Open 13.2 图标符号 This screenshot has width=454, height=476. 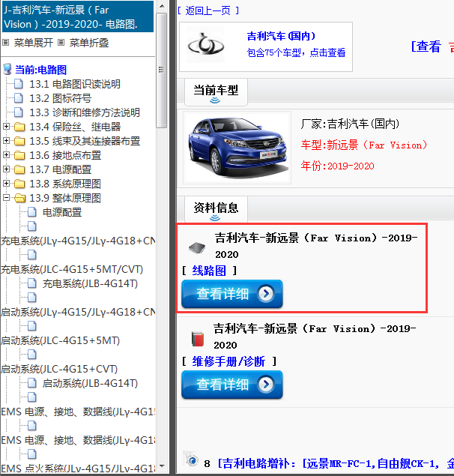60,98
